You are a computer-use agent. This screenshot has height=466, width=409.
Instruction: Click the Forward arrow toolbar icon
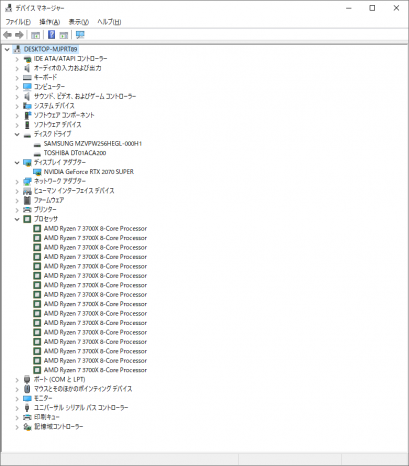19,35
